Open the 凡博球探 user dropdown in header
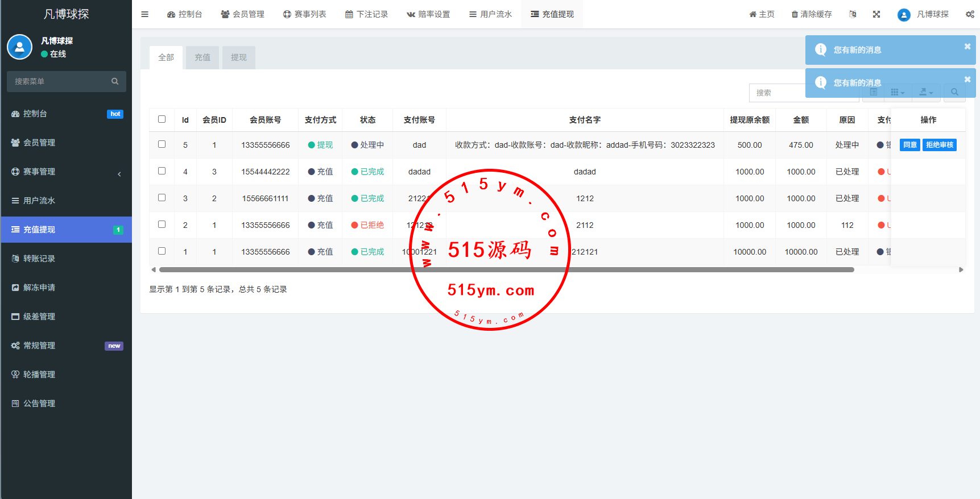Image resolution: width=980 pixels, height=499 pixels. tap(923, 14)
